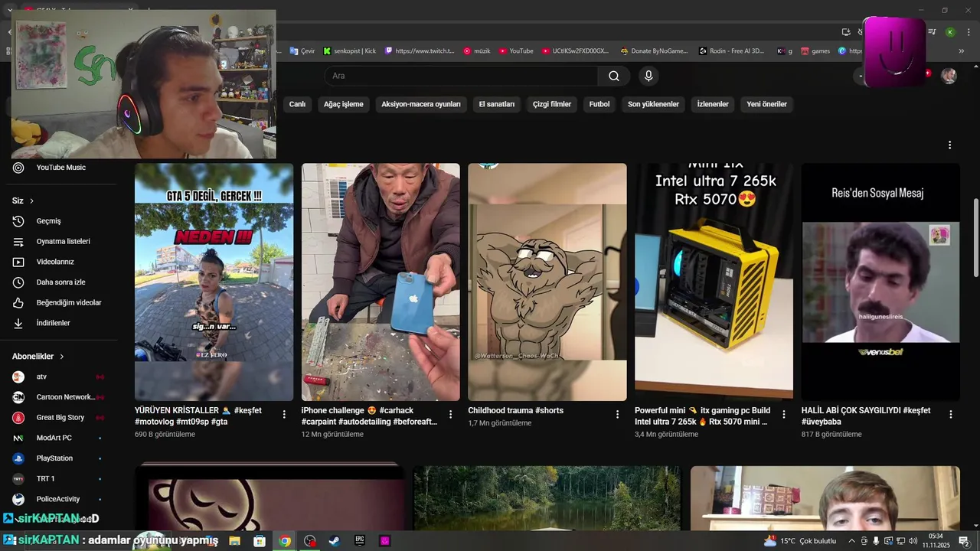Play the GTA 5 DEĞİL GERÇEK short
The image size is (980, 551).
pos(214,282)
